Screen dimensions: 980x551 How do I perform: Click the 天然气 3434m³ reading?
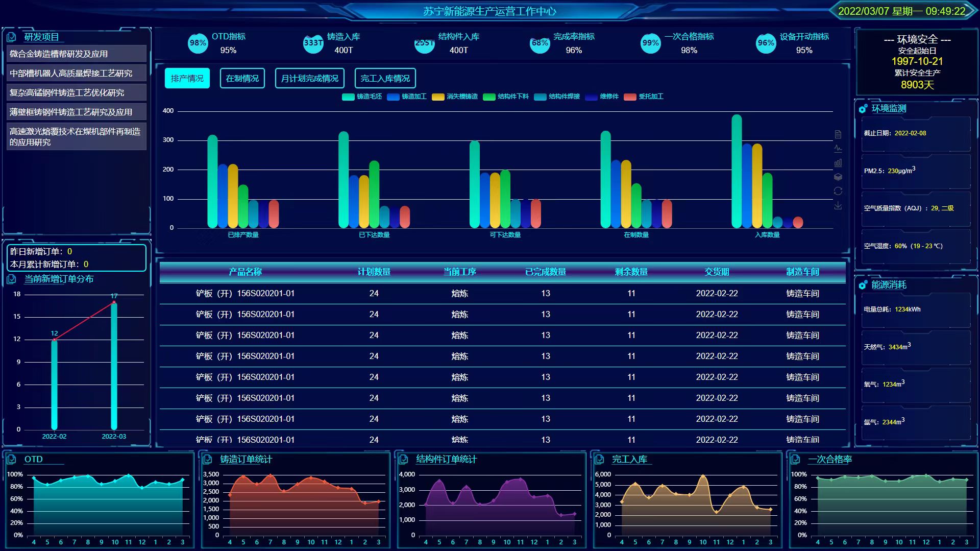coord(887,347)
